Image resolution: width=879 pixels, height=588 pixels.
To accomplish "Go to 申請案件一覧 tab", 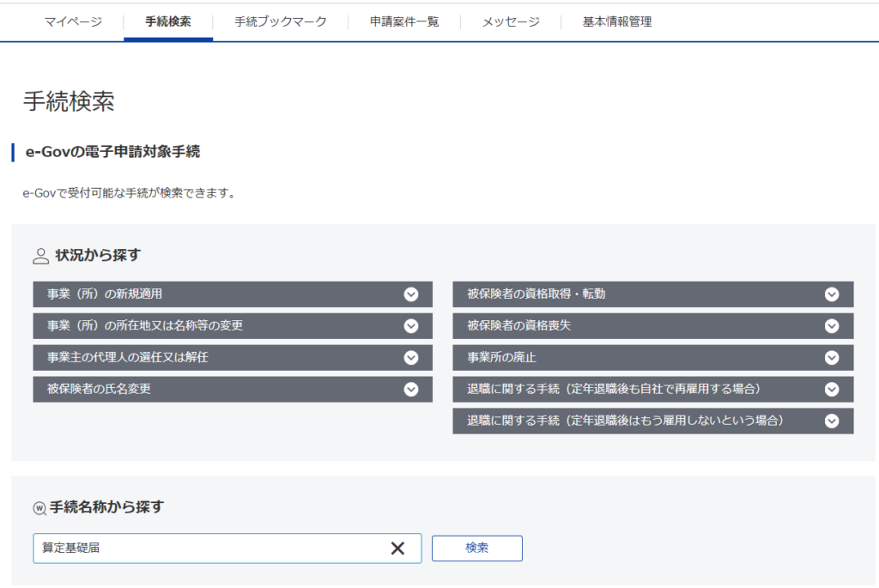I will coord(404,22).
